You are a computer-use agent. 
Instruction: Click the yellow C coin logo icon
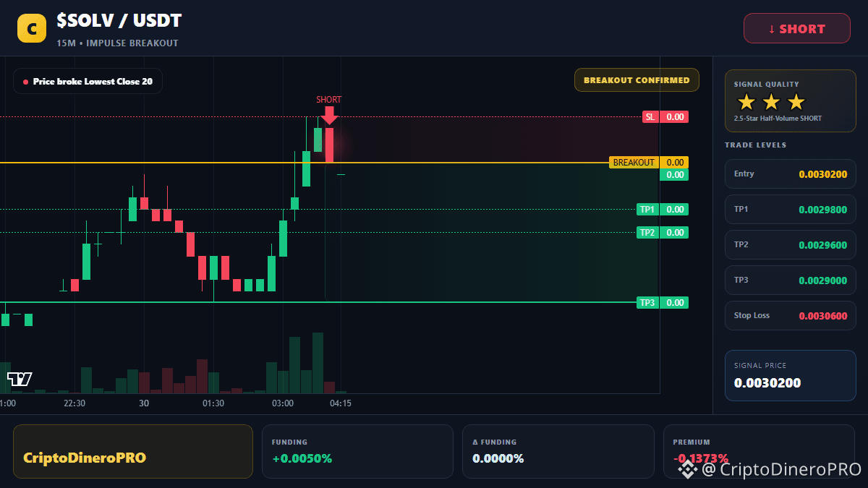coord(31,29)
